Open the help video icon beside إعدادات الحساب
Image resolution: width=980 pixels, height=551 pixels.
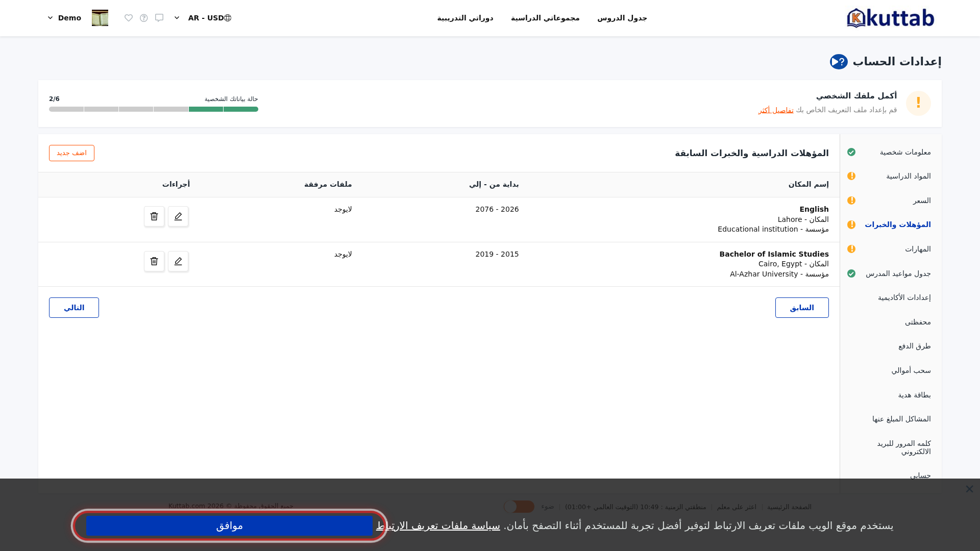tap(839, 62)
